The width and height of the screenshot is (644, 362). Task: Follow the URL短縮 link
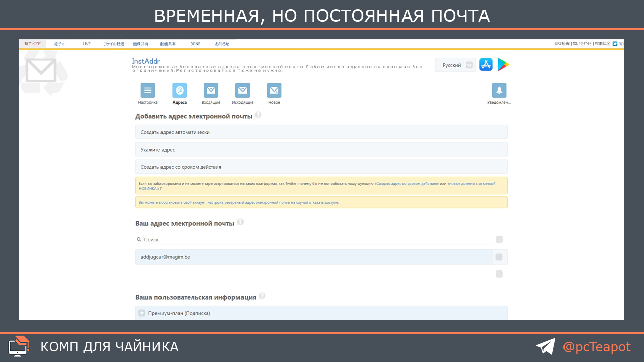(562, 44)
